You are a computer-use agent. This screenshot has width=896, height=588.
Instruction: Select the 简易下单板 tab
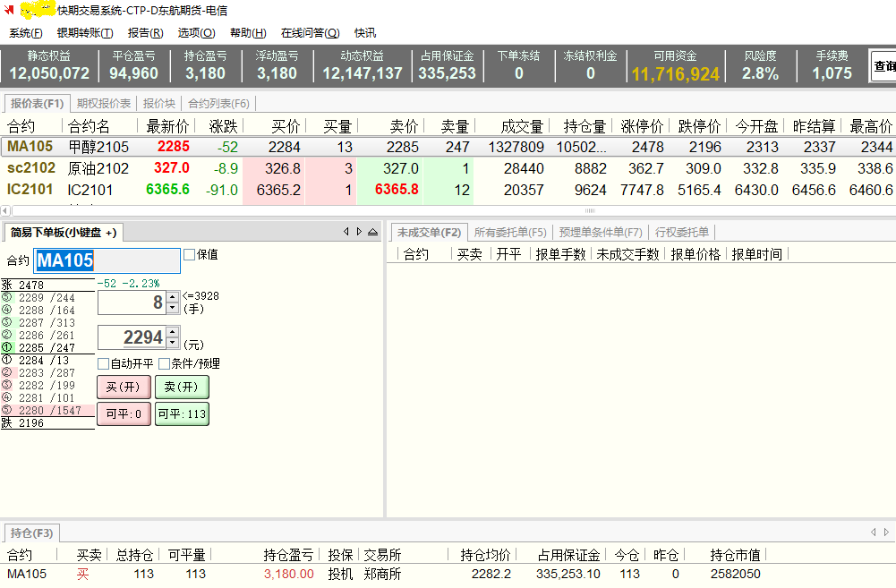click(x=64, y=232)
